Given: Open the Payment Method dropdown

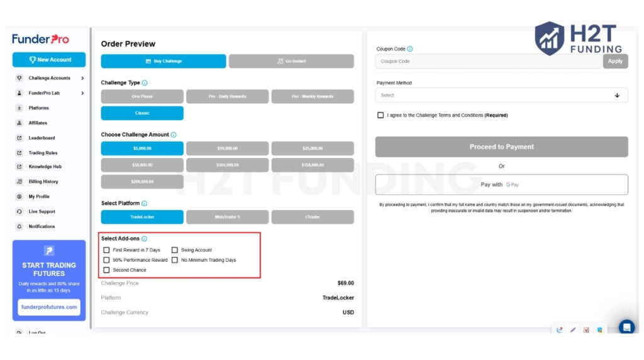Looking at the screenshot, I should pyautogui.click(x=501, y=95).
